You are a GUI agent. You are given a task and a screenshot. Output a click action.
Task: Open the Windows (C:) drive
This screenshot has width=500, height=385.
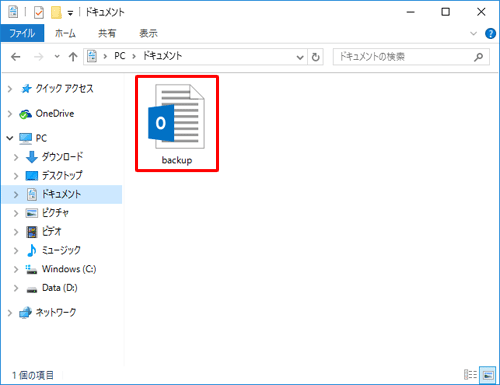69,269
